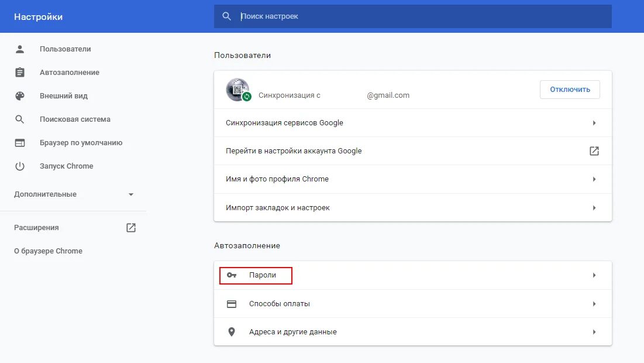Click the magnifier icon next to Поисковая система
The image size is (644, 363).
coord(20,119)
